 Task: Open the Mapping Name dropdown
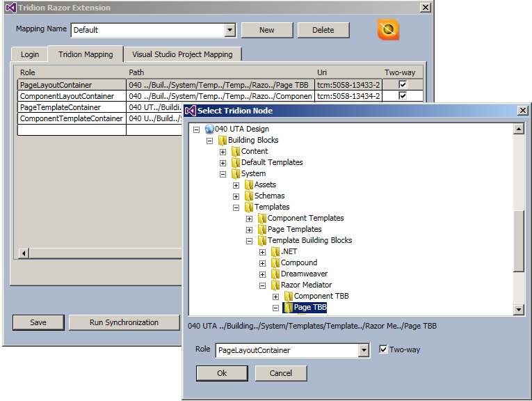point(229,30)
